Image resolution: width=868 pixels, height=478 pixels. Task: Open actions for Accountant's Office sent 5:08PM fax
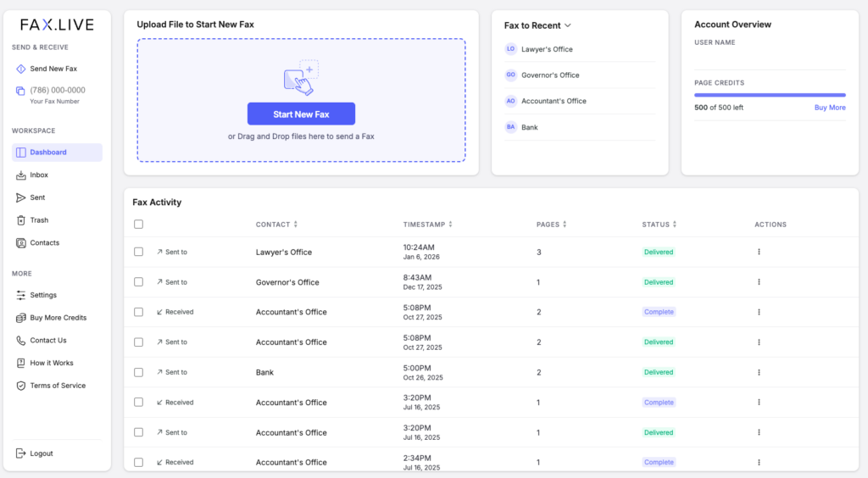click(759, 342)
